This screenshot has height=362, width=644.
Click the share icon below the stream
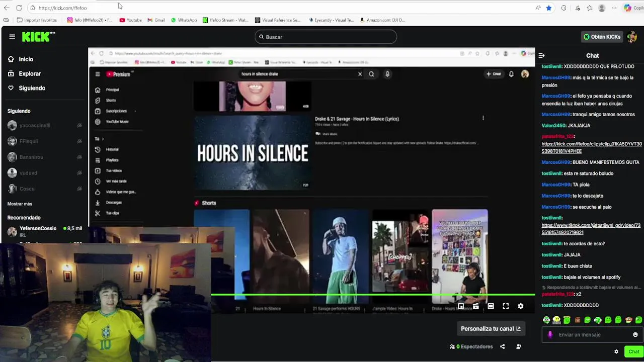point(502,346)
